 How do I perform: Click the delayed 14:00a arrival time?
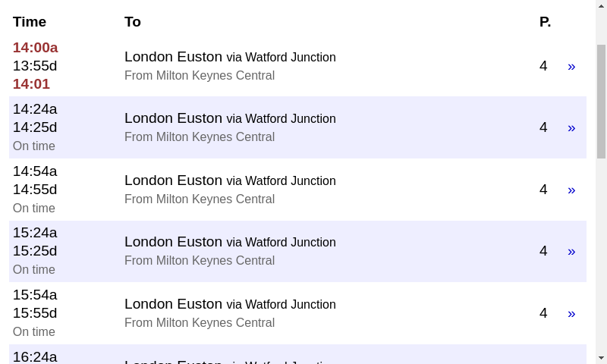pos(35,48)
